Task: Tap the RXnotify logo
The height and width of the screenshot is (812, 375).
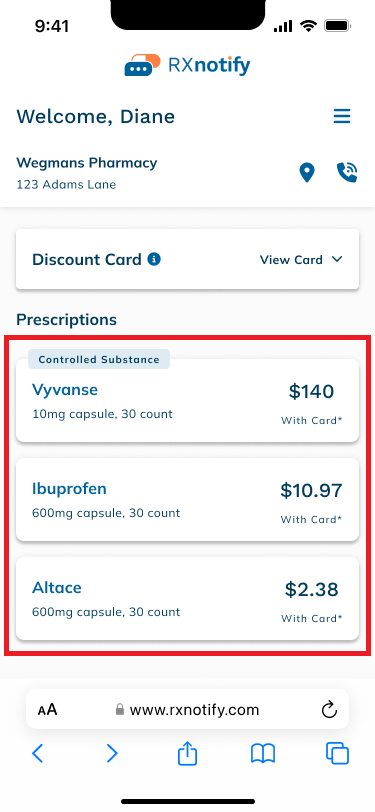Action: 187,65
